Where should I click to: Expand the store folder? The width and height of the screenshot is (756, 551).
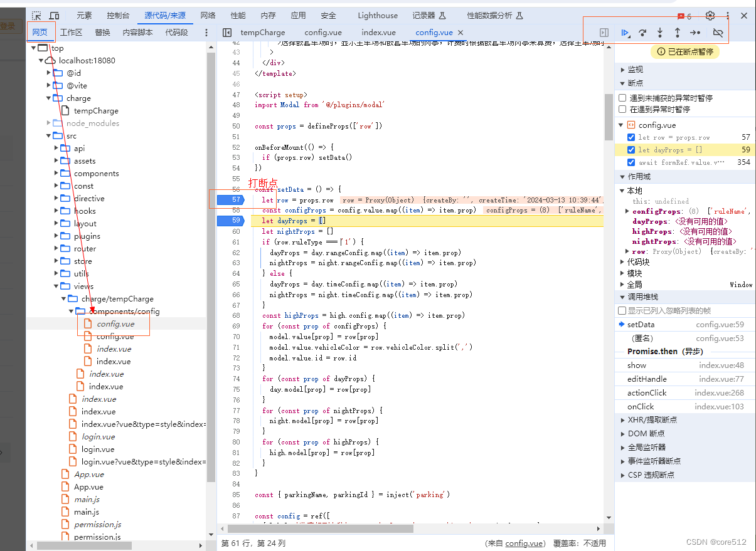pyautogui.click(x=56, y=261)
